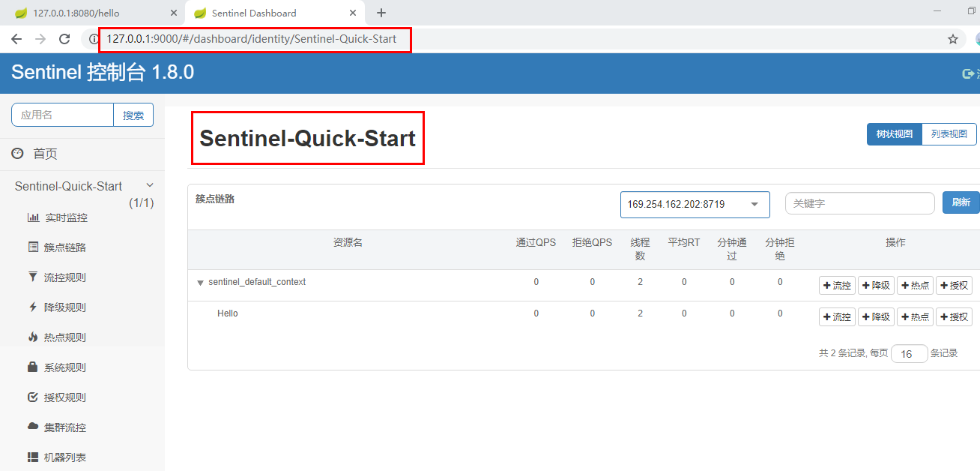Click the 首页 dashboard gauge icon

pos(18,153)
